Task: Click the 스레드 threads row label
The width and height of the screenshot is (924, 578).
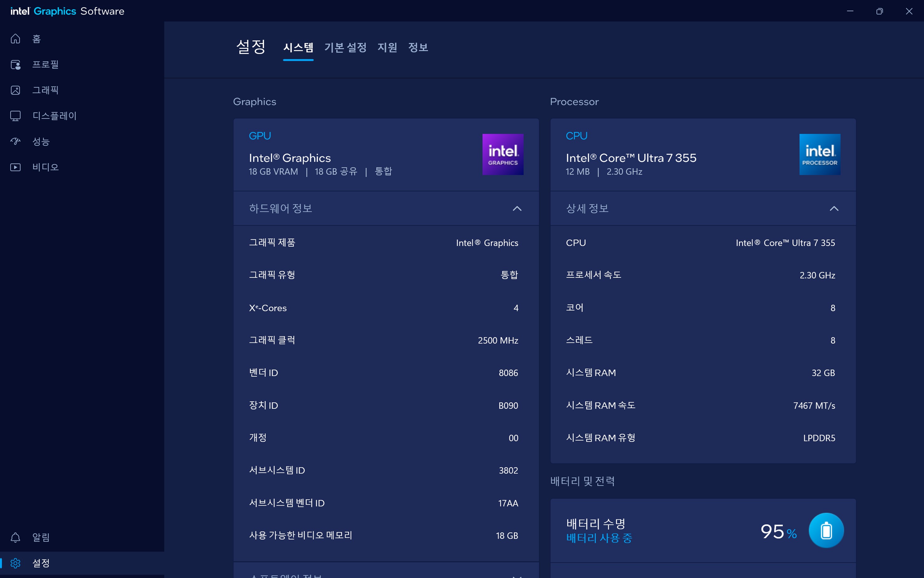Action: tap(579, 340)
